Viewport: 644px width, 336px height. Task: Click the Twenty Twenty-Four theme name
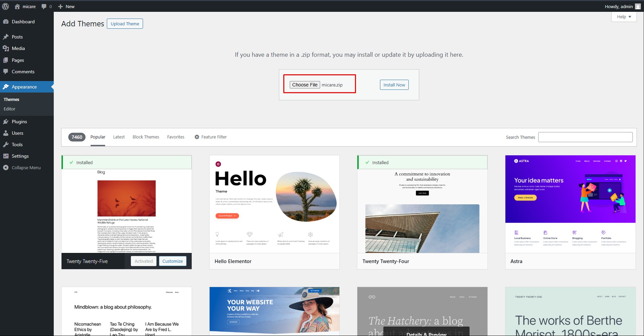pos(386,261)
